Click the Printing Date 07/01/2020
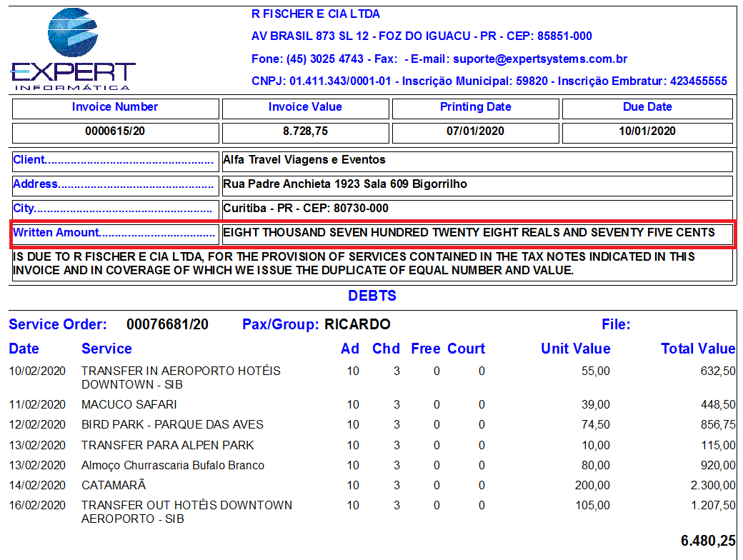 [x=475, y=133]
